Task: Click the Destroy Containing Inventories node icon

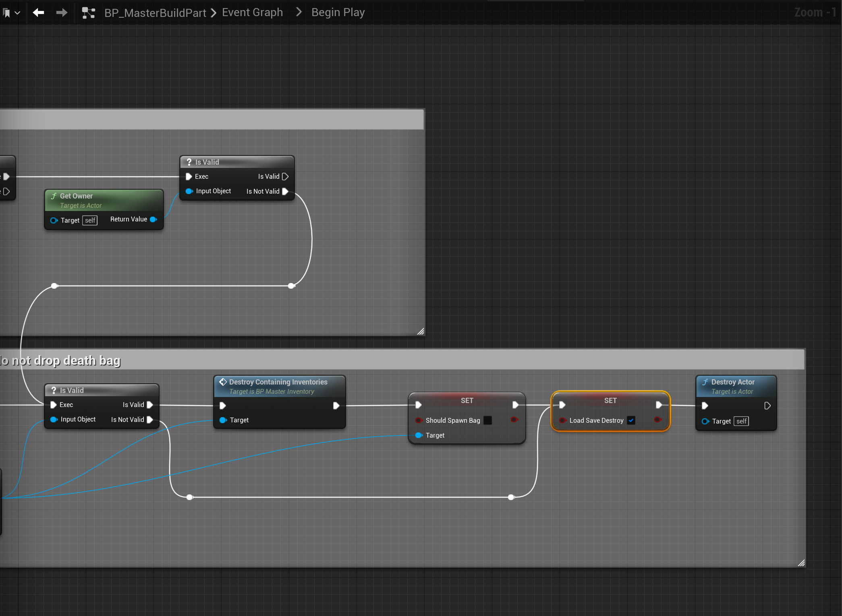Action: pos(223,382)
